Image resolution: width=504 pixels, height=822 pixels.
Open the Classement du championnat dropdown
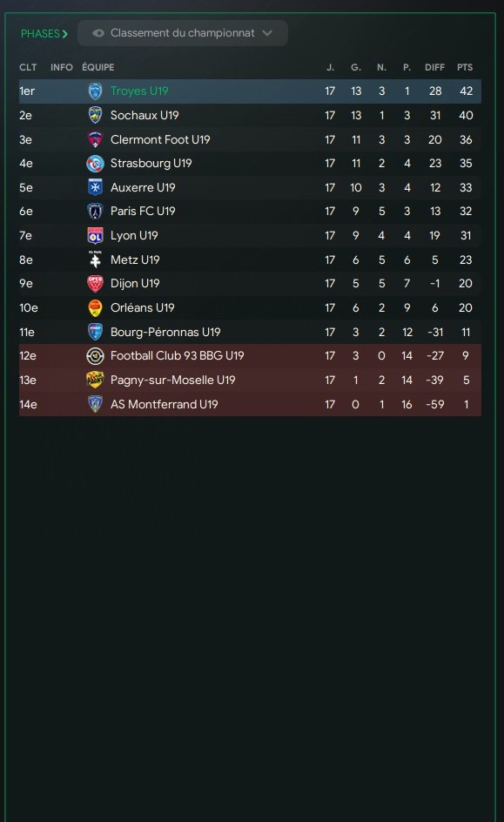tap(182, 33)
